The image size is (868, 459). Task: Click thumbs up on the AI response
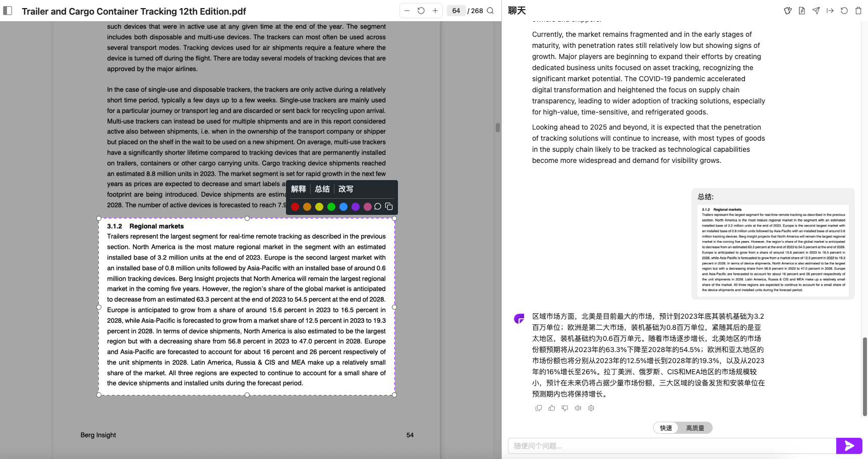coord(552,408)
